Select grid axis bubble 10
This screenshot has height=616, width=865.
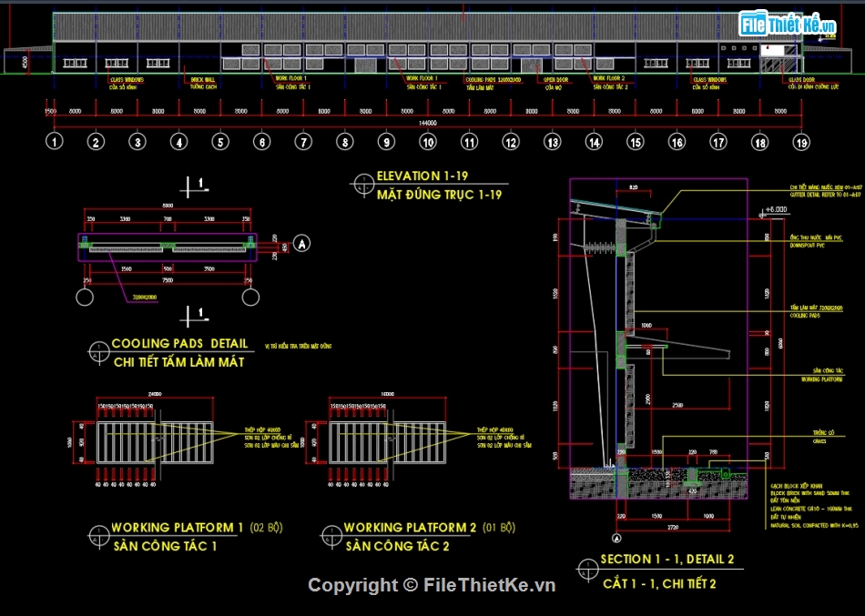[x=428, y=142]
